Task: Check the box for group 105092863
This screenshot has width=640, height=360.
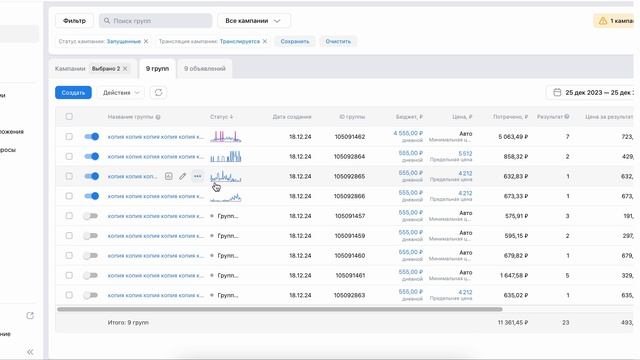Action: [69, 295]
